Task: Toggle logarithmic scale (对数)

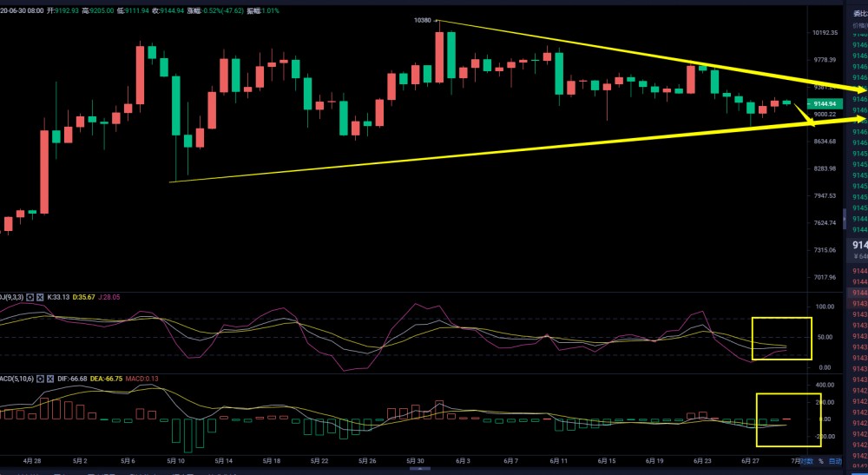Action: coord(806,461)
